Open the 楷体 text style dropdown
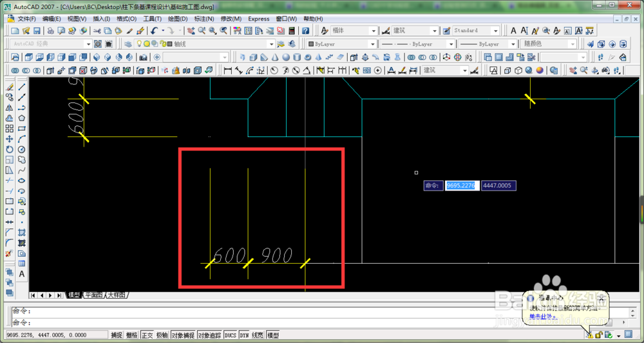Image resolution: width=644 pixels, height=343 pixels. click(x=374, y=31)
